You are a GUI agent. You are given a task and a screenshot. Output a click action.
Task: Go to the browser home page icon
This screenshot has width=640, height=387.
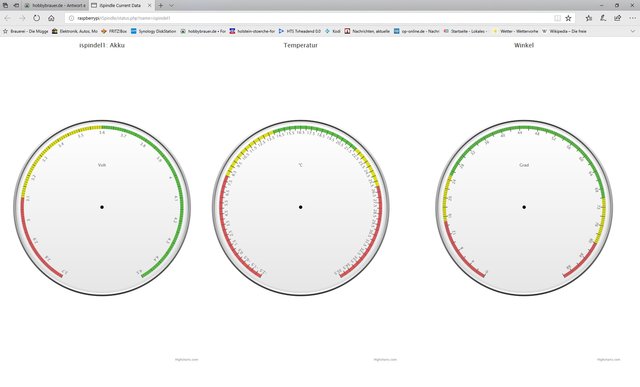(x=51, y=18)
